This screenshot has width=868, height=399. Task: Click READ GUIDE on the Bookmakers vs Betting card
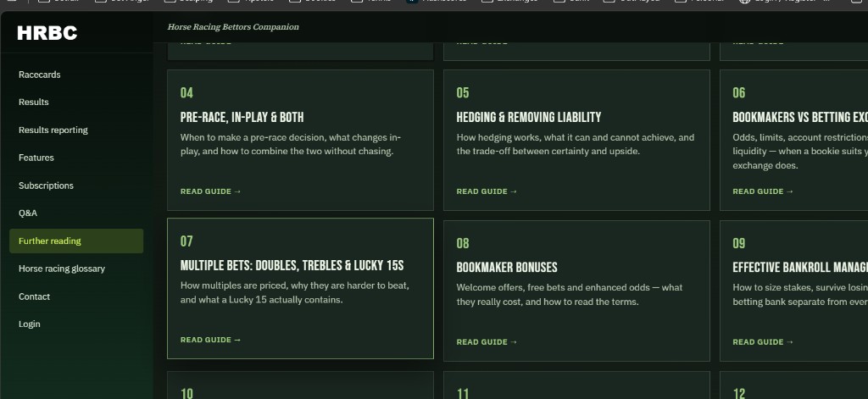pyautogui.click(x=763, y=191)
